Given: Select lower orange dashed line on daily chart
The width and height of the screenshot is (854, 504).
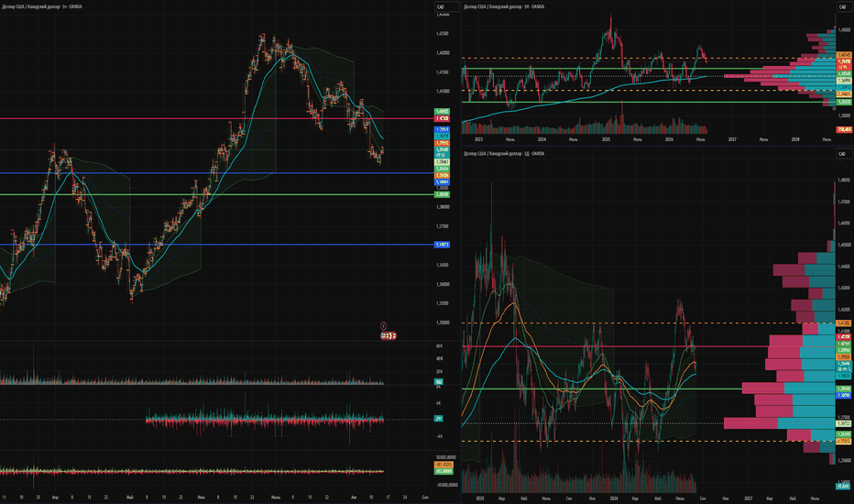Looking at the screenshot, I should 648,442.
